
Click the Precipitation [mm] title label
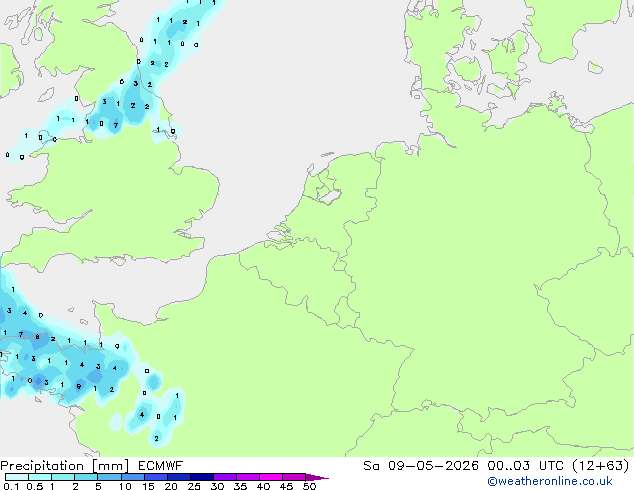tap(64, 466)
